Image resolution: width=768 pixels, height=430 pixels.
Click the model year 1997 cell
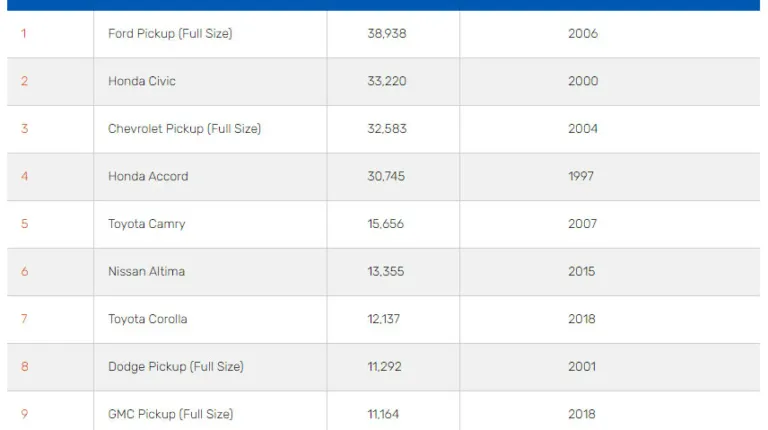tap(581, 176)
